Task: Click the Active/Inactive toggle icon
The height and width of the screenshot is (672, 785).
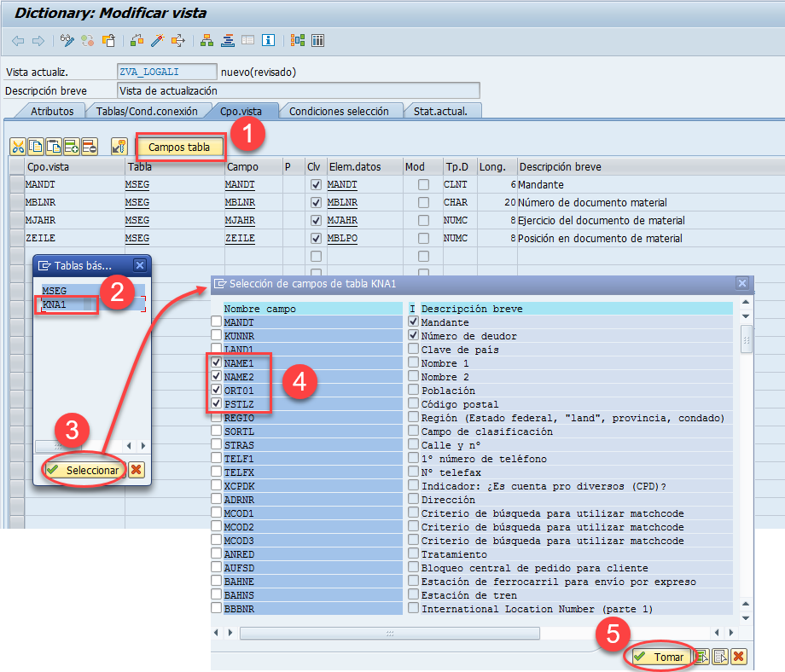Action: [88, 41]
